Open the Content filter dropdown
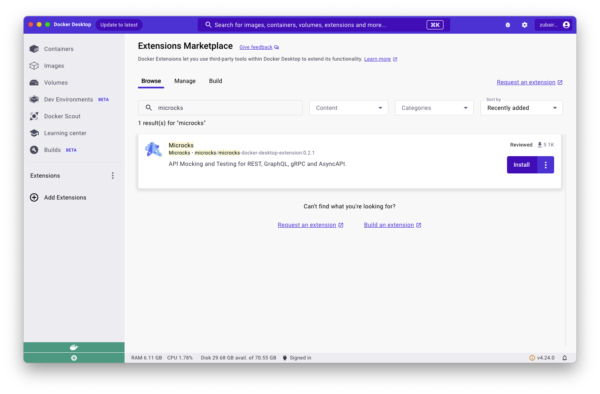The image size is (600, 394). (349, 108)
